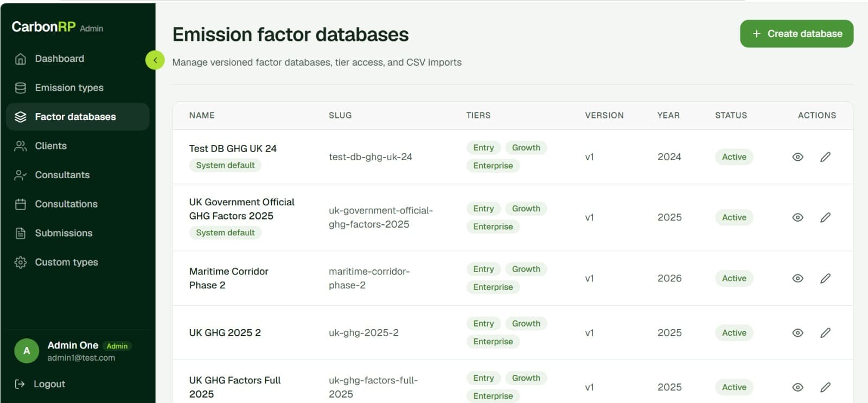Screen dimensions: 868x403
Task: View the UK GHG Factors Full 2025 database
Action: coord(797,387)
